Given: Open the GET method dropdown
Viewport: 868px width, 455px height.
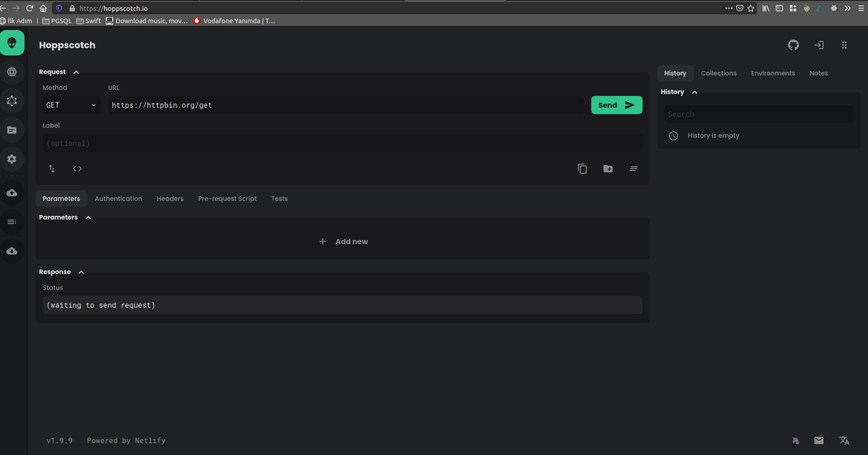Looking at the screenshot, I should click(71, 105).
